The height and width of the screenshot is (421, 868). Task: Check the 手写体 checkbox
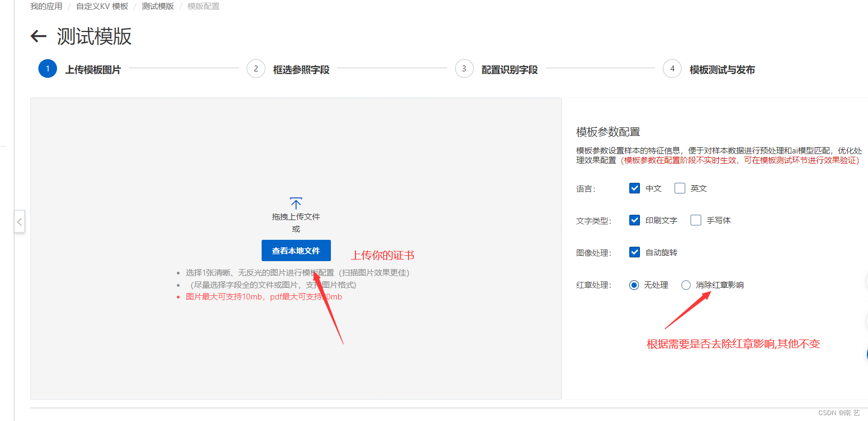[x=696, y=220]
